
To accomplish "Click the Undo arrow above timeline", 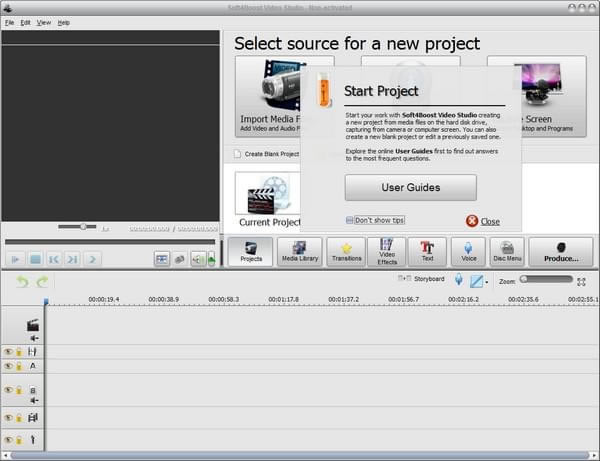I will click(x=22, y=282).
